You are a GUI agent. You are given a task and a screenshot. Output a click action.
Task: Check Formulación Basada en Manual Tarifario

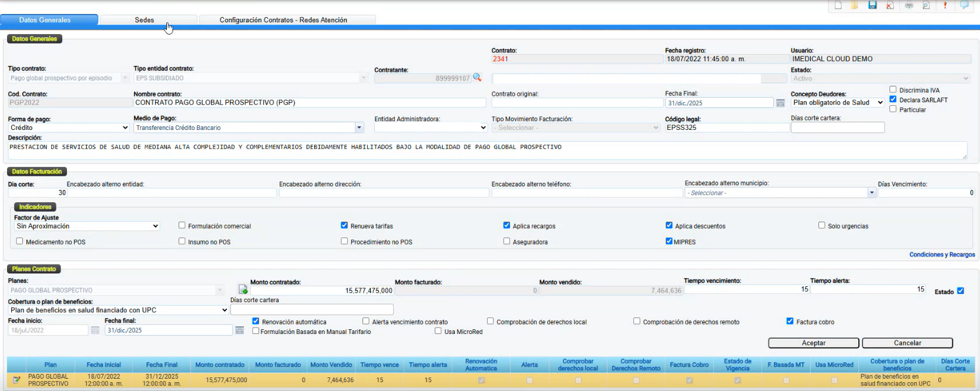tap(256, 331)
